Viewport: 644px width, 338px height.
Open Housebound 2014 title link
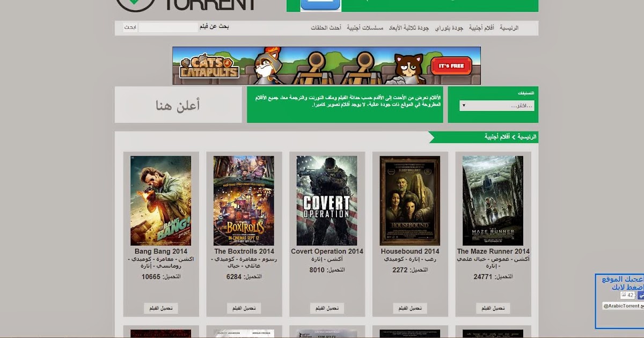[410, 251]
